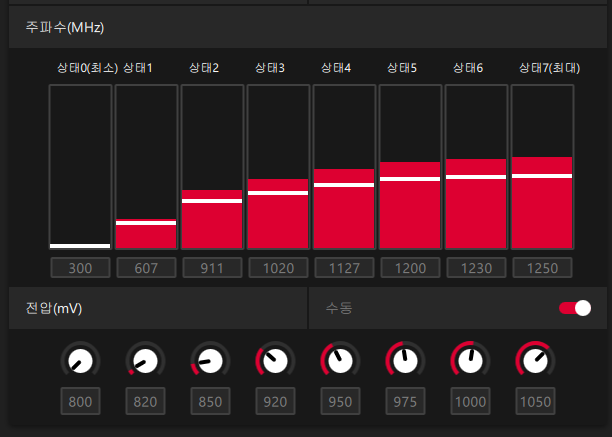Select the 1050 mV voltage field
This screenshot has width=612, height=437.
[x=535, y=401]
